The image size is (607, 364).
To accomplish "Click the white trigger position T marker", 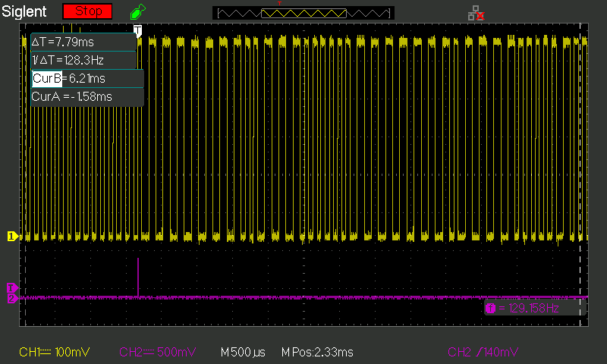I will pyautogui.click(x=137, y=30).
